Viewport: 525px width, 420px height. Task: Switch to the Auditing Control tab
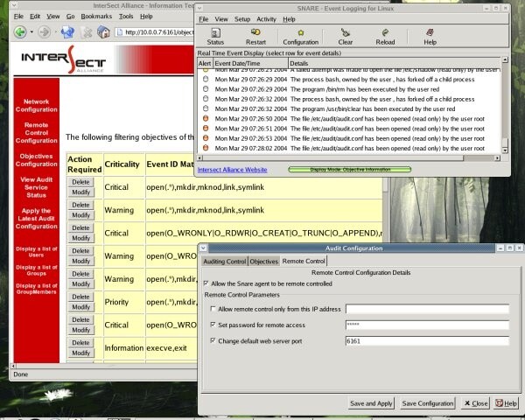225,262
